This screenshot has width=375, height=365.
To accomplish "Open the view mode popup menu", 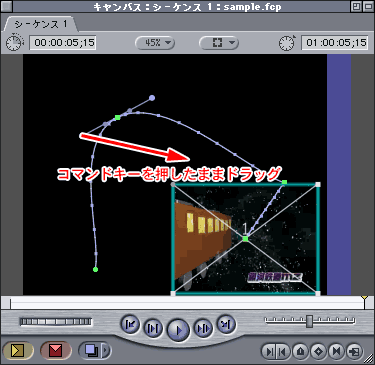I will coord(219,43).
